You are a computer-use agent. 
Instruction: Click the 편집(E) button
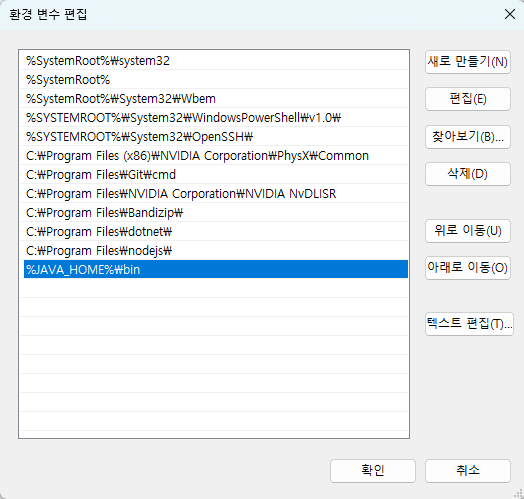pos(468,99)
